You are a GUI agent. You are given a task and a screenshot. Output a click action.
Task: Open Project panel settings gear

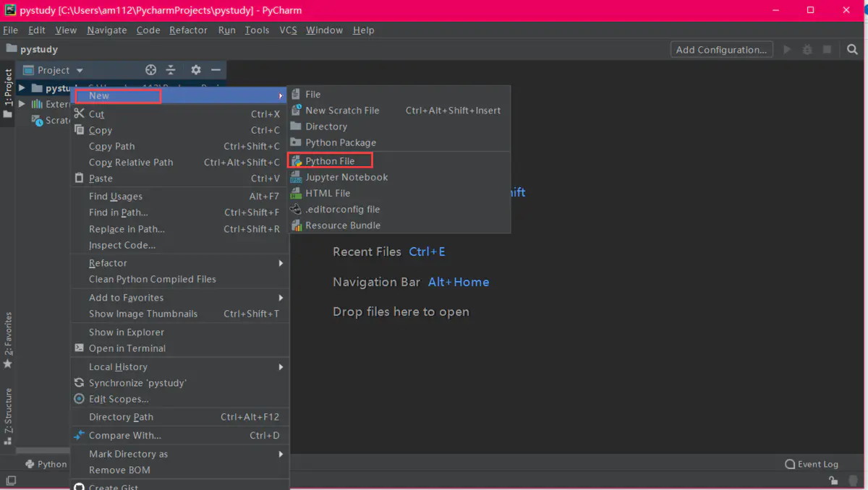[195, 70]
